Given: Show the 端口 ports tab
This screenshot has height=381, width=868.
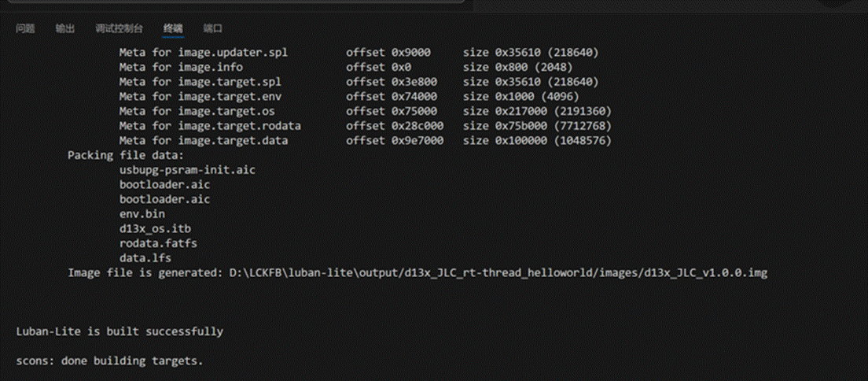Looking at the screenshot, I should [x=212, y=29].
